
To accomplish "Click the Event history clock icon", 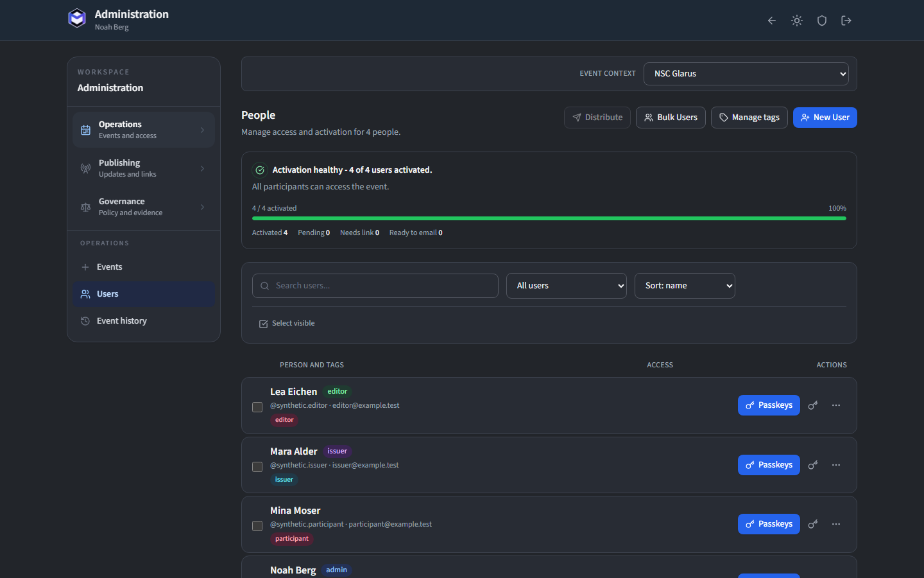I will tap(85, 321).
